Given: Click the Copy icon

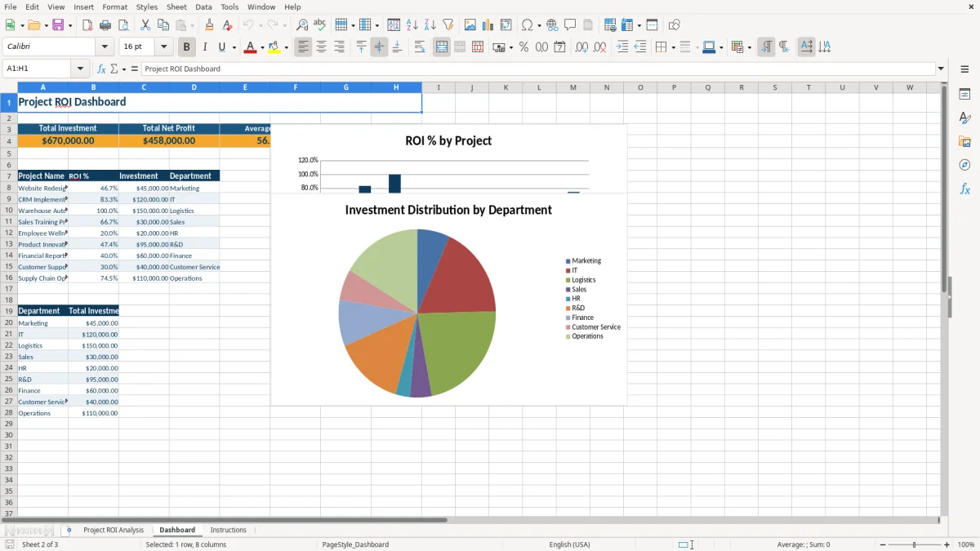Looking at the screenshot, I should coord(163,25).
